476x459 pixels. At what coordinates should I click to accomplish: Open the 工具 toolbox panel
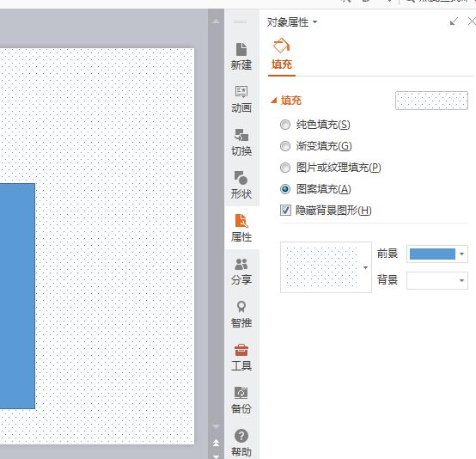[241, 358]
